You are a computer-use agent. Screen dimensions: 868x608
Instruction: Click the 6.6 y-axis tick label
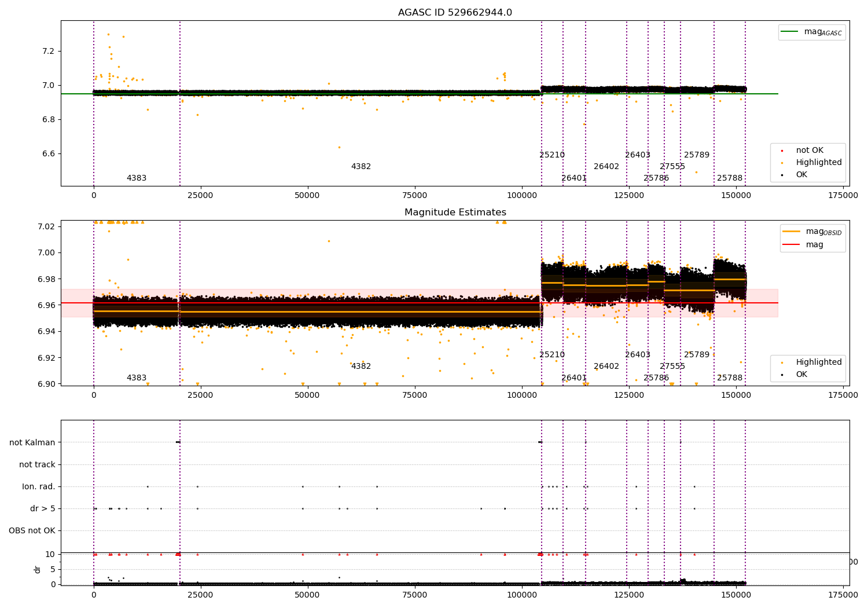pos(49,154)
